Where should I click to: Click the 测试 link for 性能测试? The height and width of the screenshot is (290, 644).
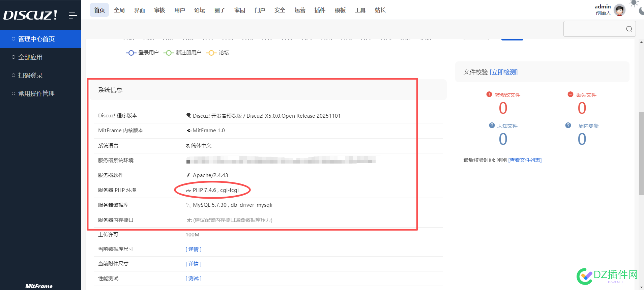point(194,279)
